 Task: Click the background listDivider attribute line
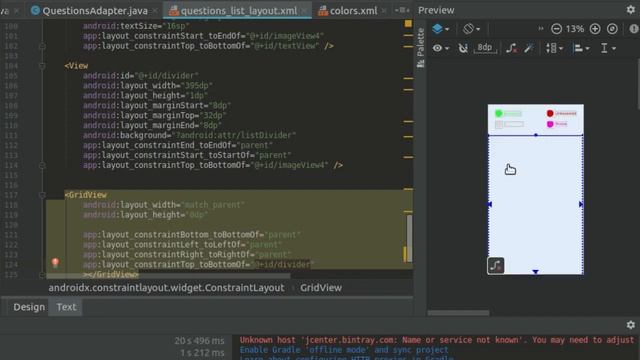[x=189, y=136]
